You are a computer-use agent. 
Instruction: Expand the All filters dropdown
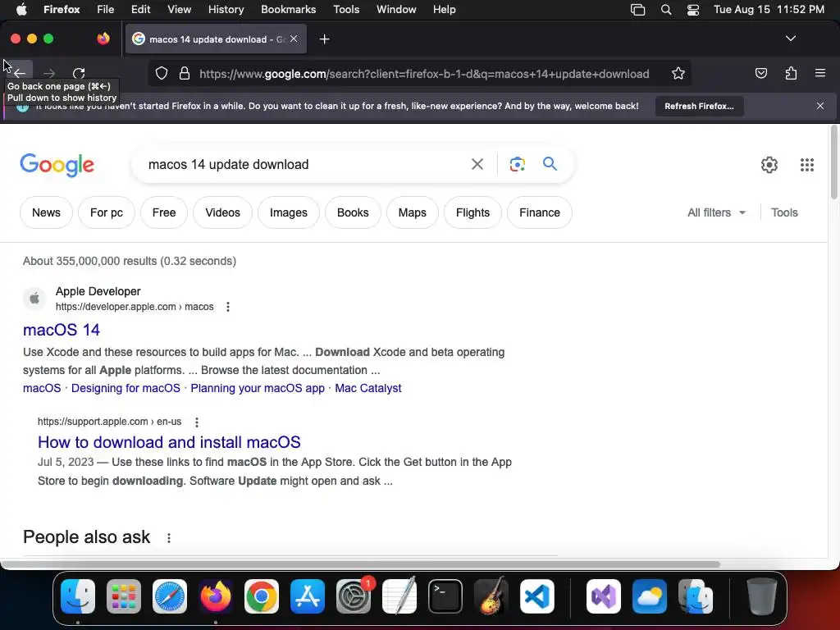716,212
